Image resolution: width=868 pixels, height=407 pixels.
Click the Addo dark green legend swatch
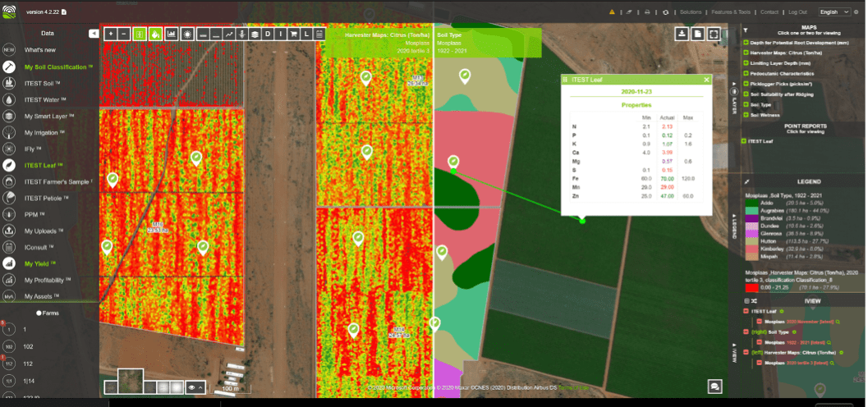[751, 203]
